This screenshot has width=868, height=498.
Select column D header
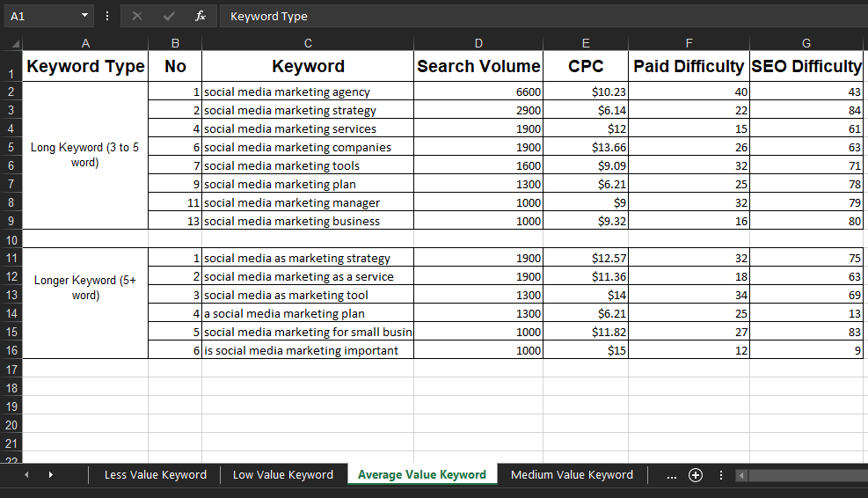coord(478,43)
